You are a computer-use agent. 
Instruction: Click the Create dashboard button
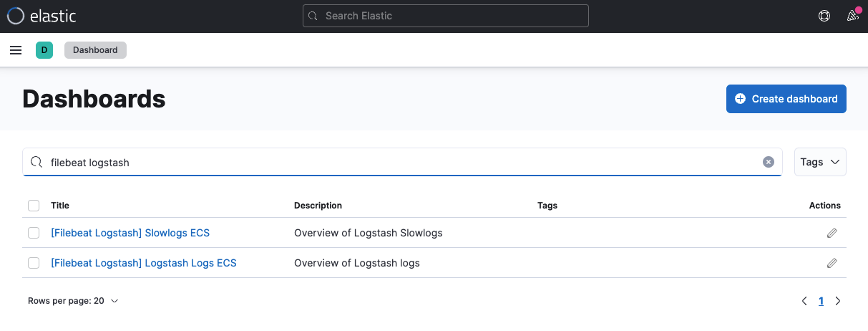(x=786, y=99)
